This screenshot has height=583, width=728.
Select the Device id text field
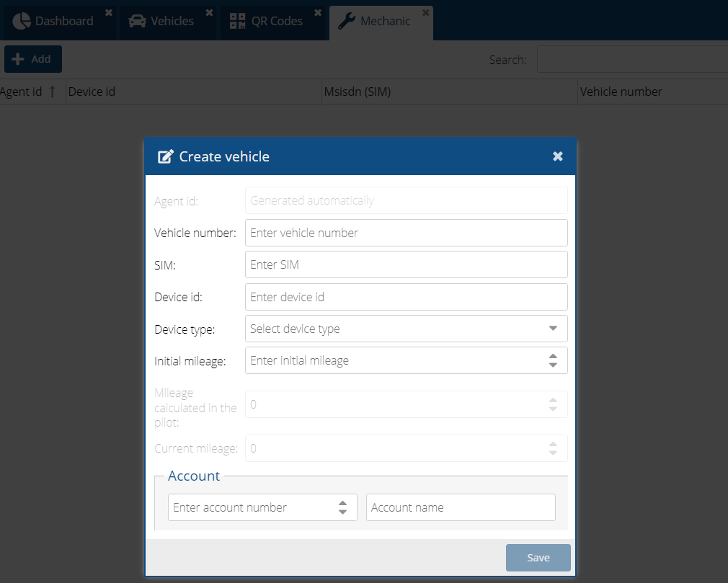tap(406, 297)
